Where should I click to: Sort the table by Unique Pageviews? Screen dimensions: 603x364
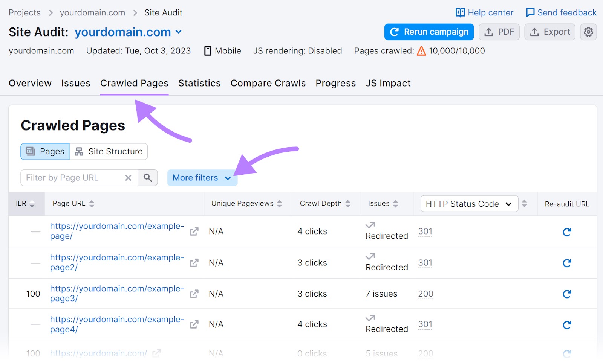[279, 204]
